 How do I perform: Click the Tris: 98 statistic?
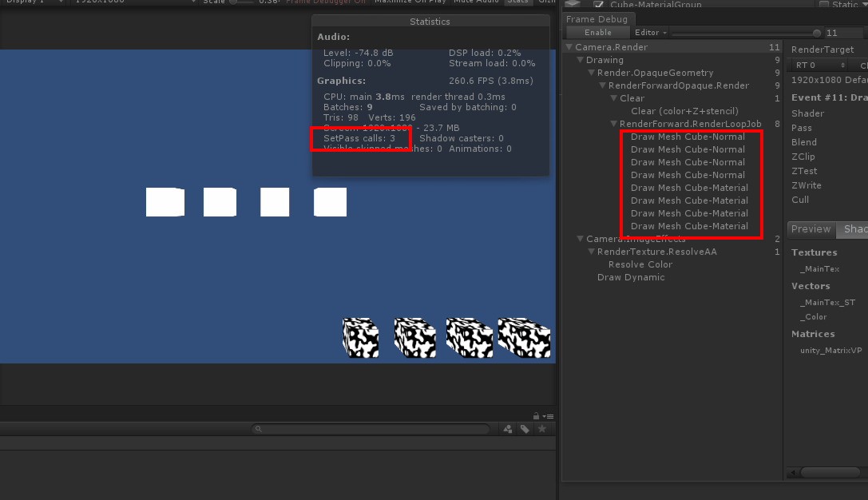tap(340, 117)
